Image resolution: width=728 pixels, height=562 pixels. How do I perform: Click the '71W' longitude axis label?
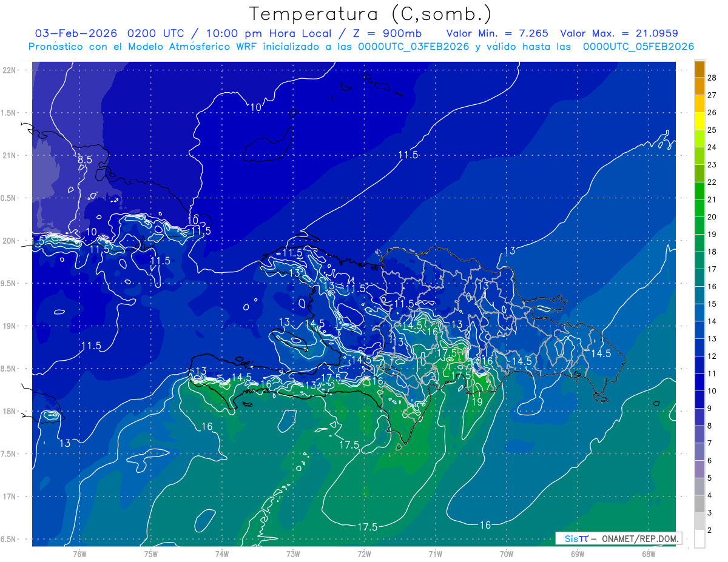(435, 554)
